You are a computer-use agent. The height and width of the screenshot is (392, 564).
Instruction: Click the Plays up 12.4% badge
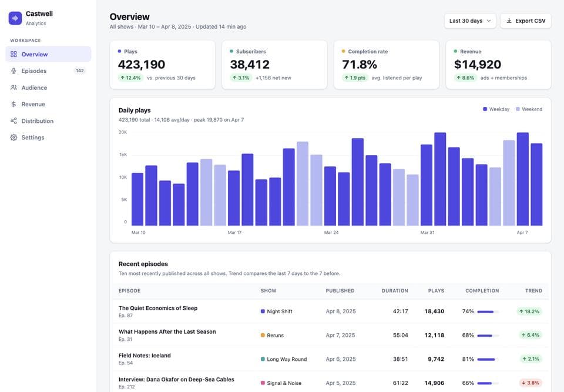tap(130, 78)
